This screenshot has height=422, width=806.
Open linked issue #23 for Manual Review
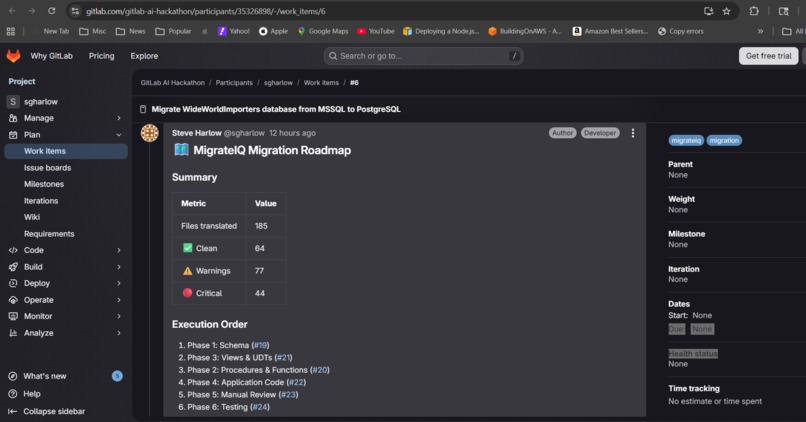click(288, 395)
